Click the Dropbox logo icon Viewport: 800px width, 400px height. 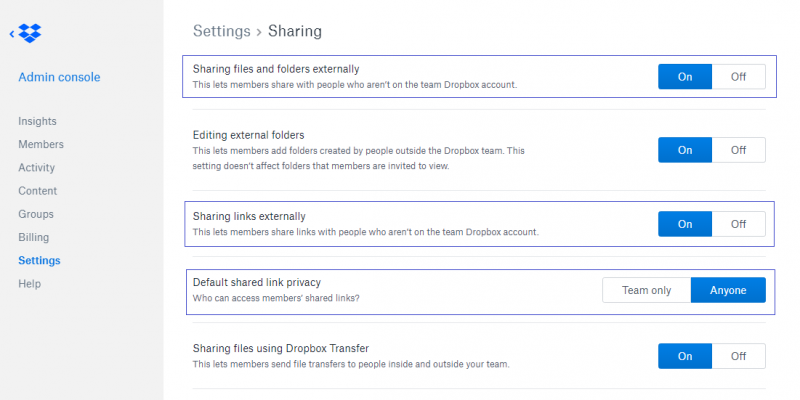coord(31,35)
